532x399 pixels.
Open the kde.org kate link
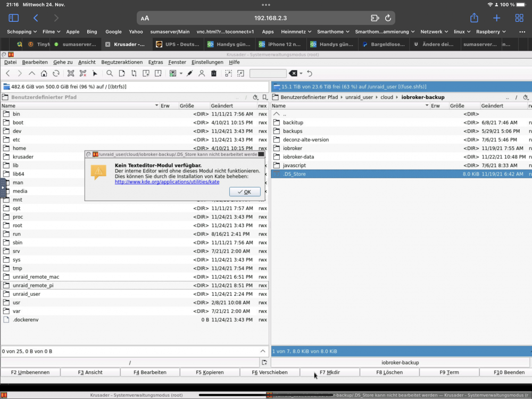(x=167, y=182)
